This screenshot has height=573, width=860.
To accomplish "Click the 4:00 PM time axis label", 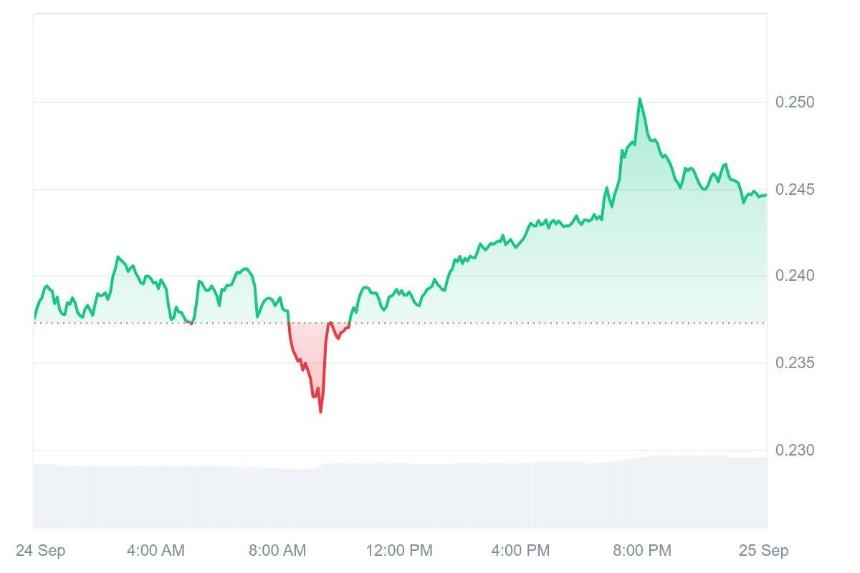I will (521, 550).
